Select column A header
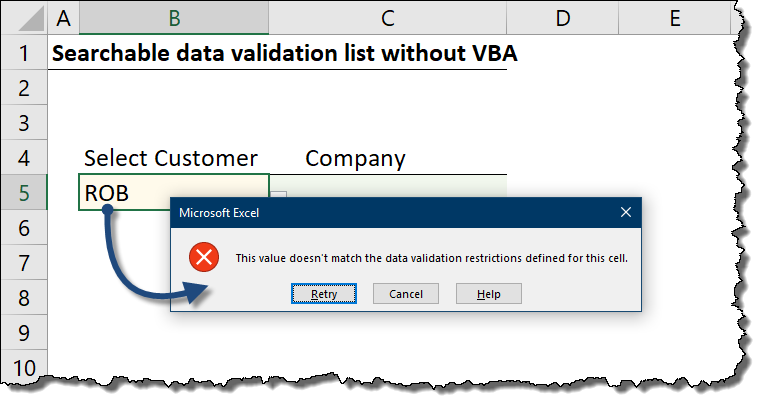764x407 pixels. point(64,18)
